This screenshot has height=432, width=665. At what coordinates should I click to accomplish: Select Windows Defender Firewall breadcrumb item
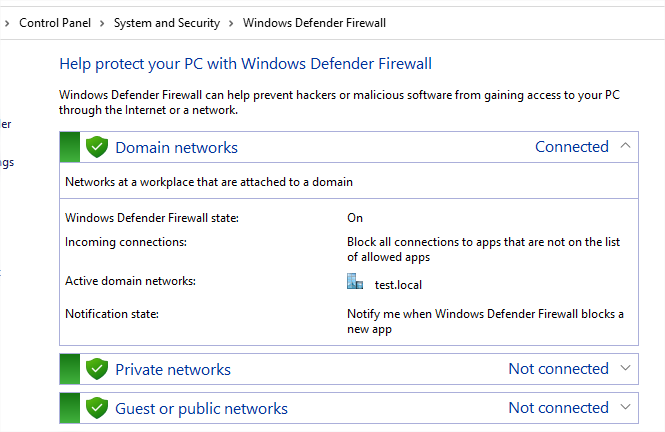[314, 23]
